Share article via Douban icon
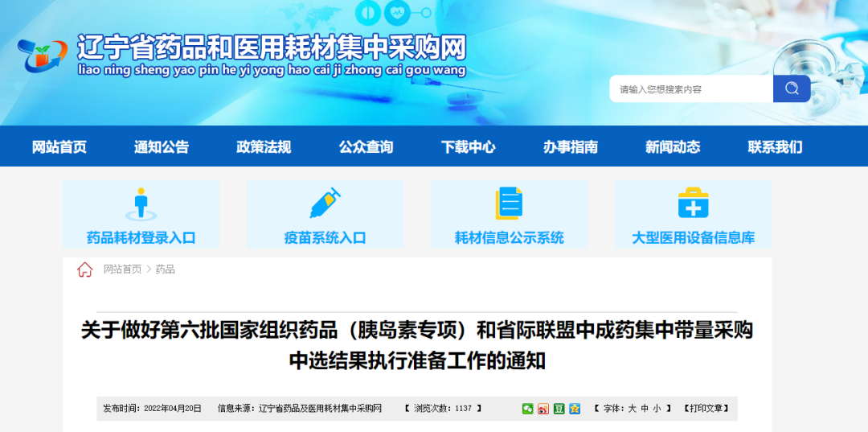Viewport: 868px width, 432px height. coord(559,409)
